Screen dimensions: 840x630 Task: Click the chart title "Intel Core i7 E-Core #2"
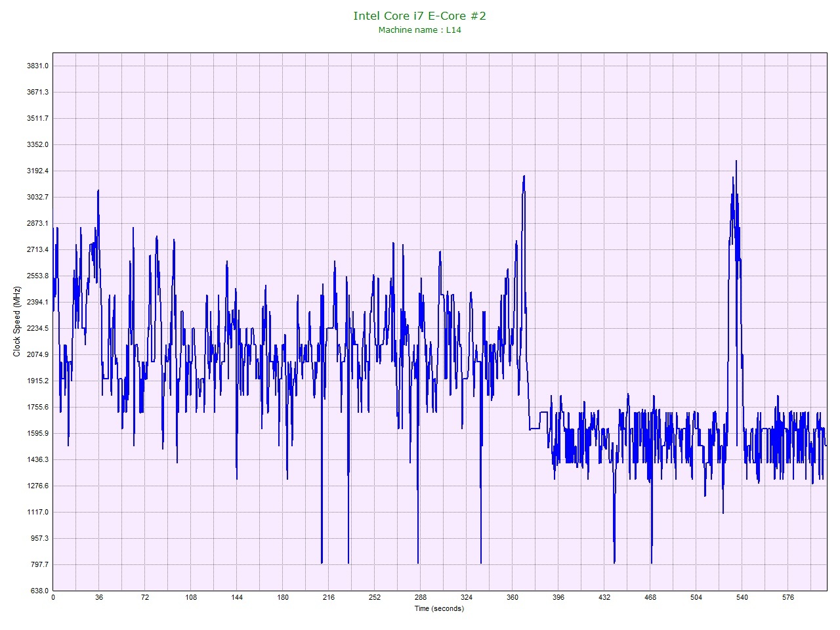[419, 15]
